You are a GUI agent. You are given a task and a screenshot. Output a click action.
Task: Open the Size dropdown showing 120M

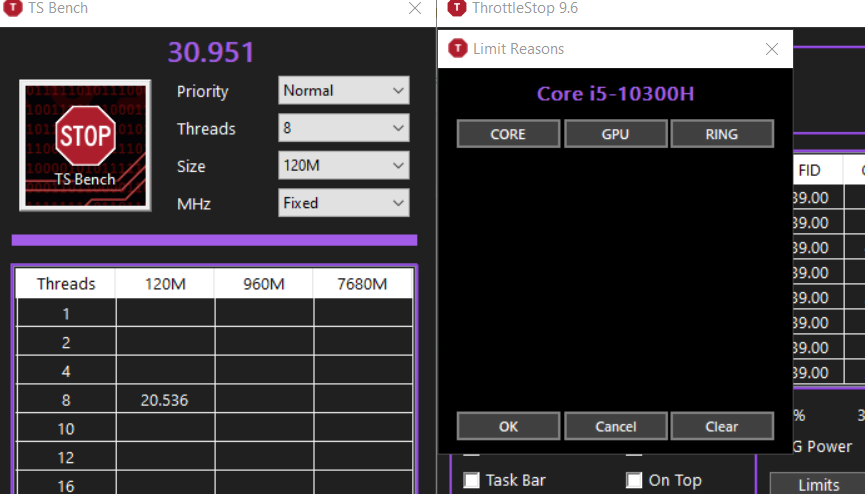pyautogui.click(x=344, y=166)
